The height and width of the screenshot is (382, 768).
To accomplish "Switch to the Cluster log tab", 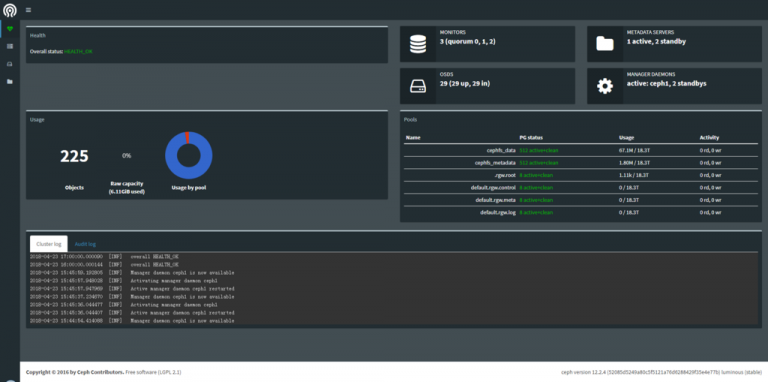I will click(x=48, y=244).
